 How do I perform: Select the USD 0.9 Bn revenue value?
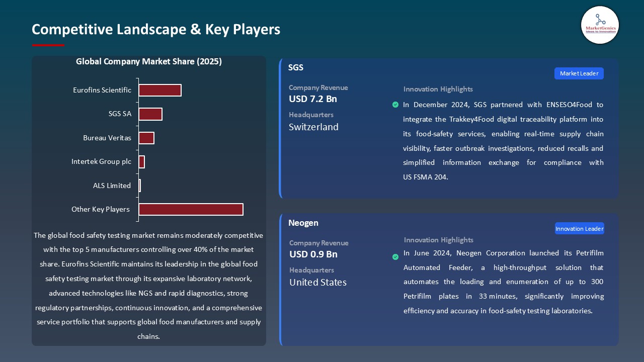click(x=313, y=254)
